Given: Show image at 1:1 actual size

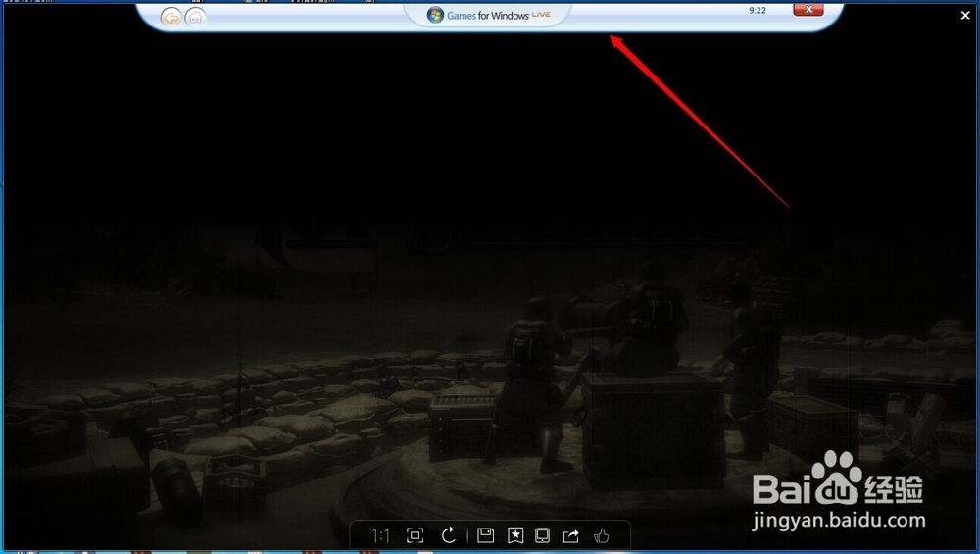Looking at the screenshot, I should click(x=380, y=536).
